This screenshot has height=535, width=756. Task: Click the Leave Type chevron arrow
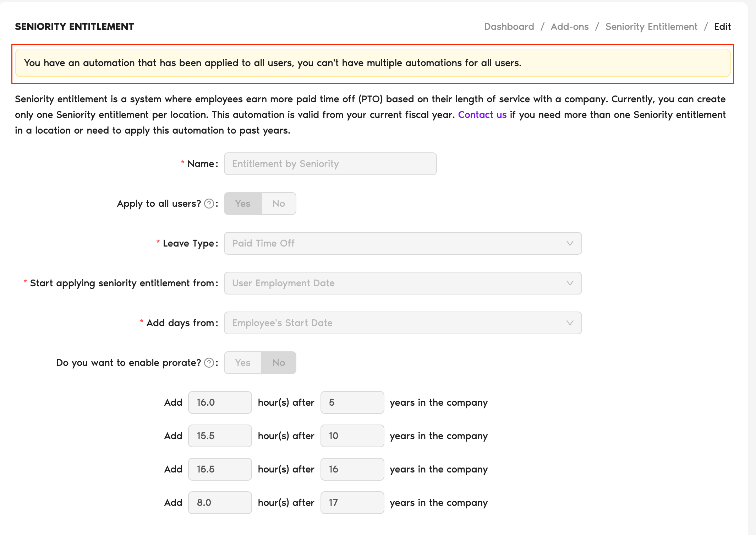pyautogui.click(x=570, y=243)
